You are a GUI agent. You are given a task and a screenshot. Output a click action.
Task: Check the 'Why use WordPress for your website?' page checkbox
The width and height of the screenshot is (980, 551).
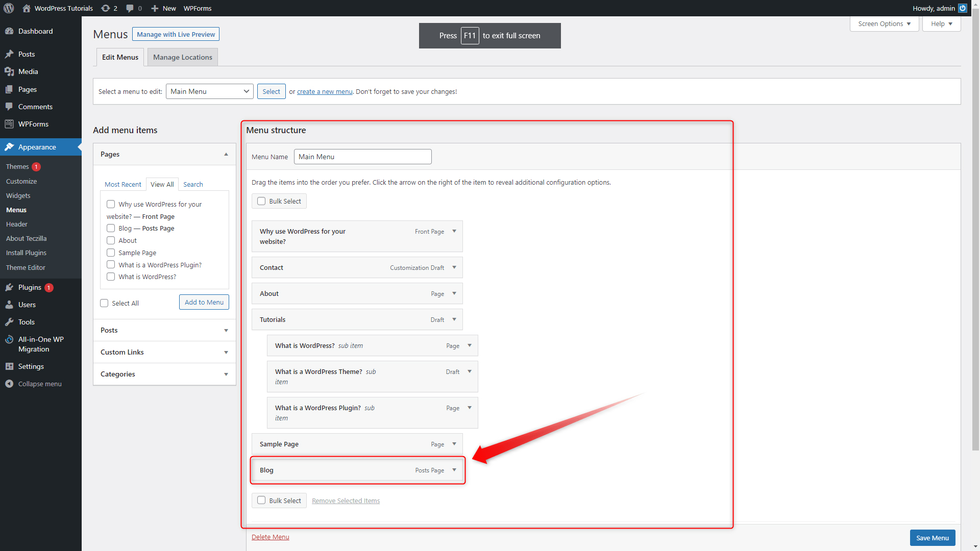pos(111,204)
